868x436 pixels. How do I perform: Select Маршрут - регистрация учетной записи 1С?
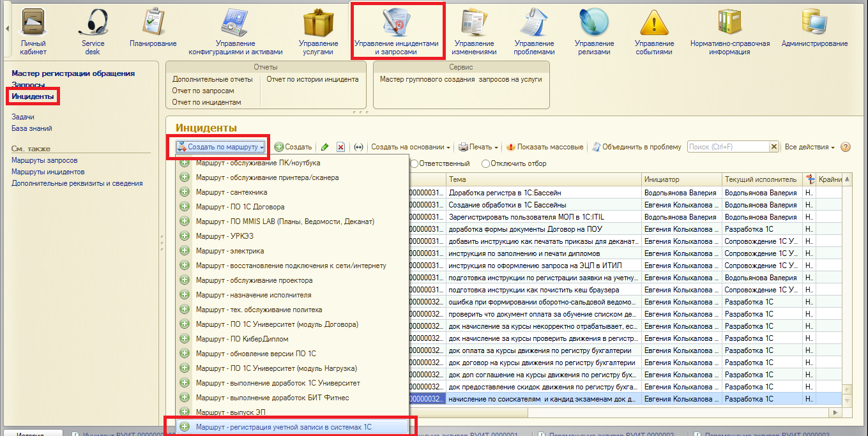tap(284, 426)
